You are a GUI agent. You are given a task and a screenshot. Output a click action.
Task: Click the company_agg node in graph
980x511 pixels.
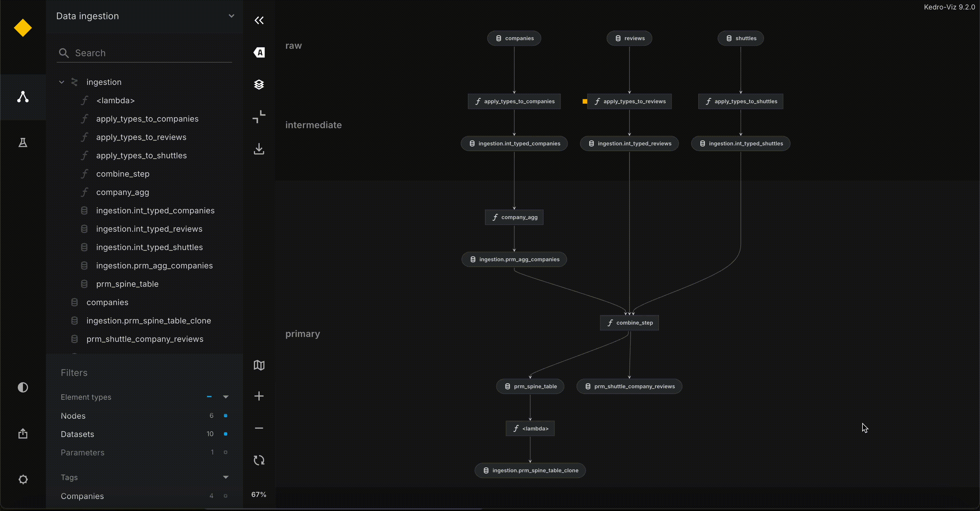pos(514,217)
